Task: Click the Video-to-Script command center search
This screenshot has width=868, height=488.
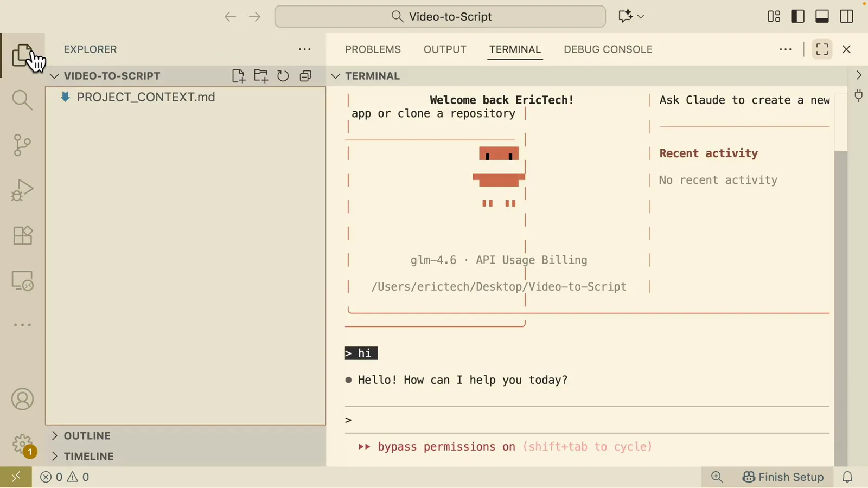Action: click(440, 16)
